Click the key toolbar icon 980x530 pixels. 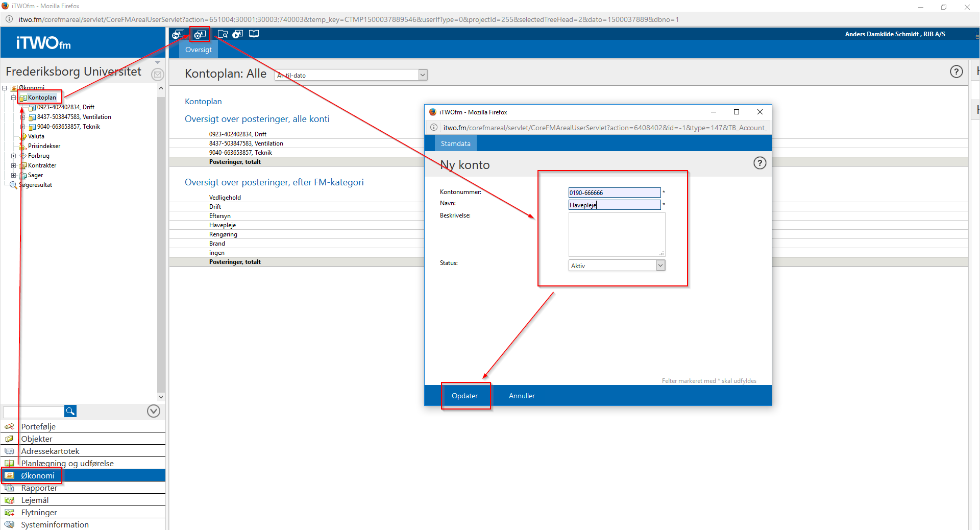(x=178, y=34)
